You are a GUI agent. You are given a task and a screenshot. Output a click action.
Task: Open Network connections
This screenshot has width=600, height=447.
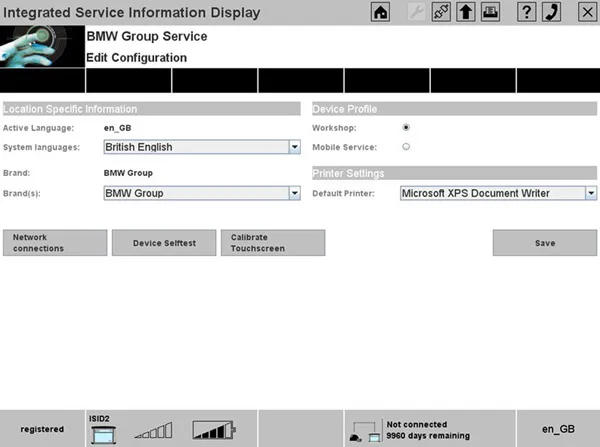coord(55,243)
